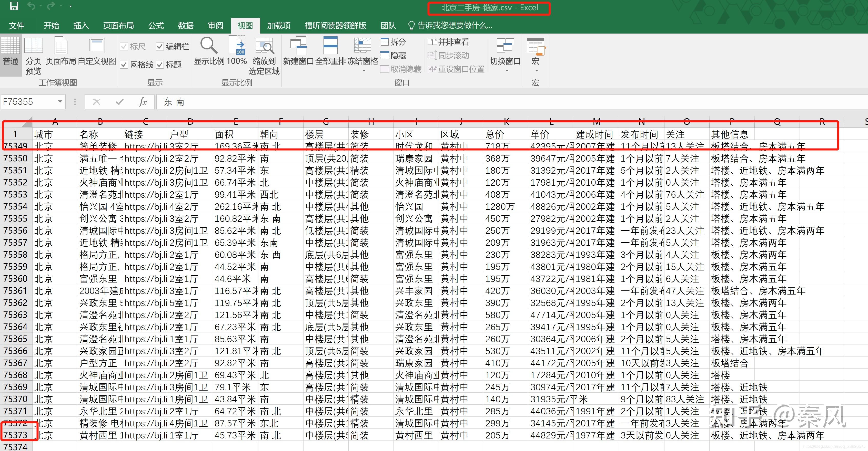Screen dimensions: 868x451
Task: Switch to the 审阅 Review tab
Action: (x=215, y=26)
